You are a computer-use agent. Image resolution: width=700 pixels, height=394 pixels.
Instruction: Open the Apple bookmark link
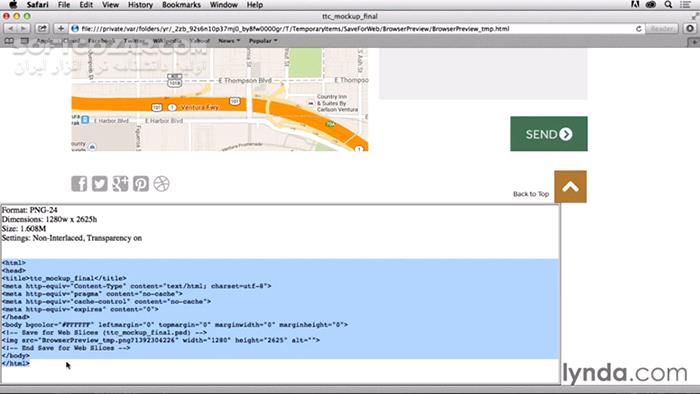pyautogui.click(x=44, y=41)
